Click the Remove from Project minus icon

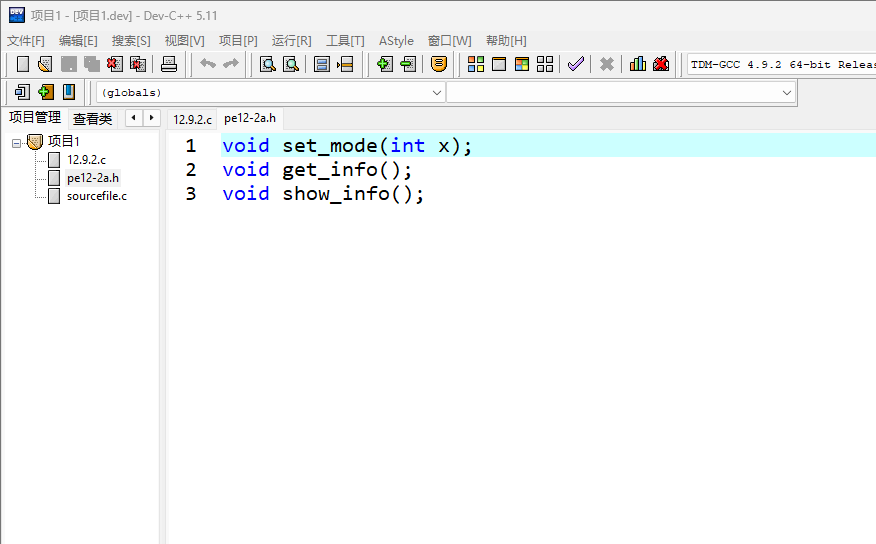[408, 64]
